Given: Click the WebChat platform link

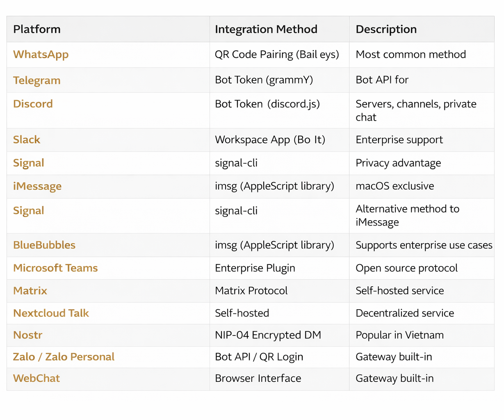Looking at the screenshot, I should pyautogui.click(x=36, y=379).
